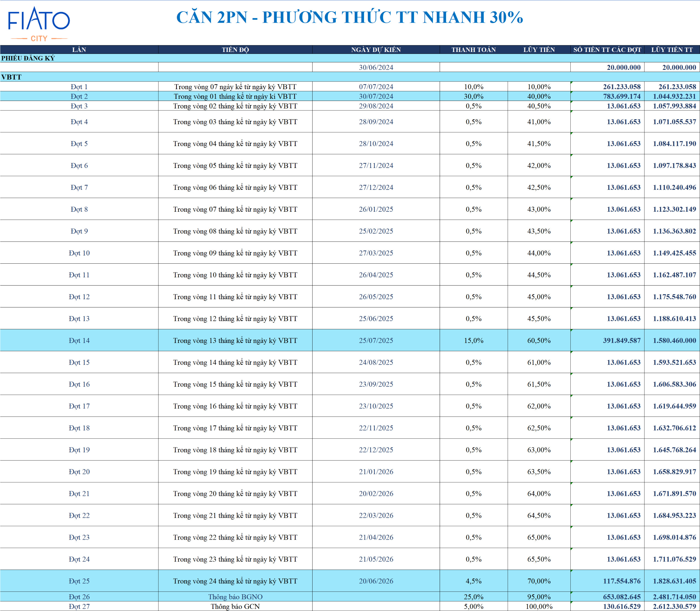Select the 'PHIẾU ĐĂNG KÝ' section row
Viewport: 700px width, 611px height.
coord(350,58)
